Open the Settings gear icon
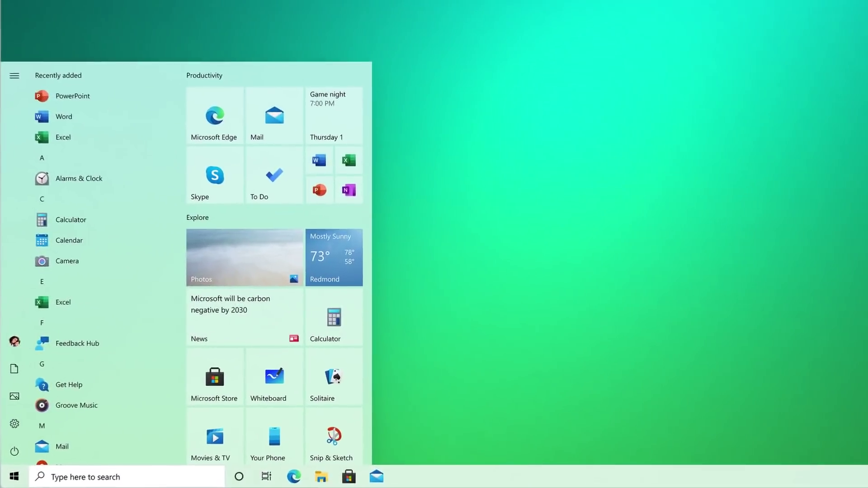 [14, 424]
